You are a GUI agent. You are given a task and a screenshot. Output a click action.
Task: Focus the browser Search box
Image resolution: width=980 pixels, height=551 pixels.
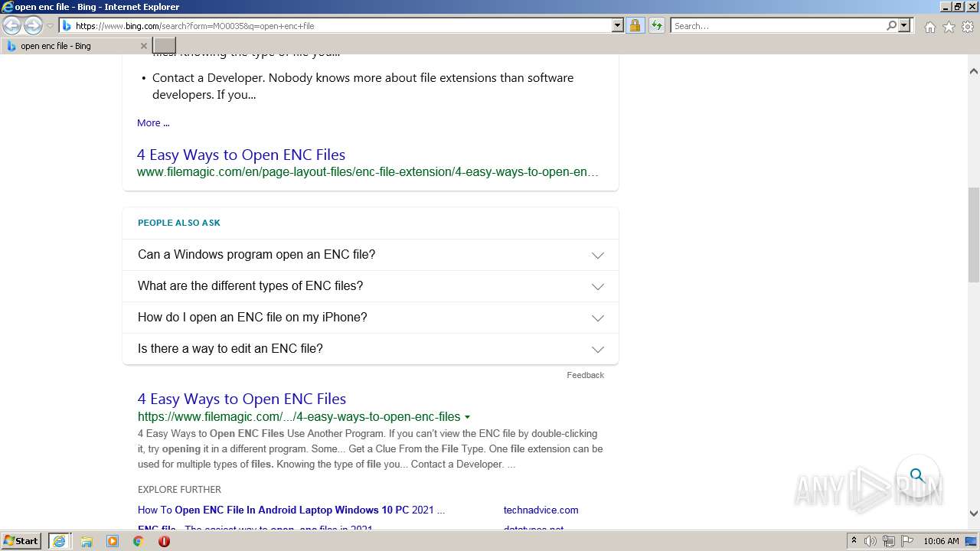tap(778, 26)
